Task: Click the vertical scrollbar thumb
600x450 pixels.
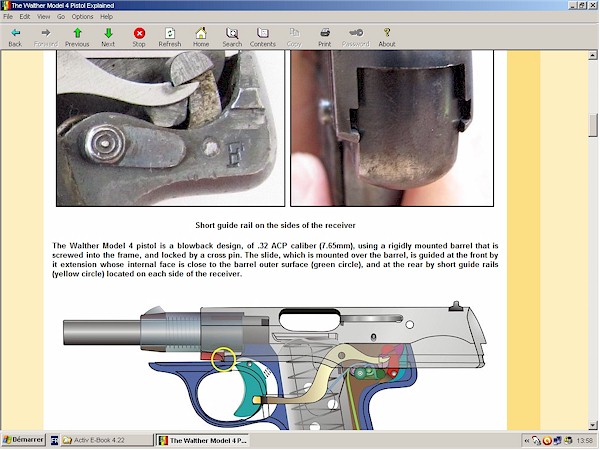Action: pos(593,125)
